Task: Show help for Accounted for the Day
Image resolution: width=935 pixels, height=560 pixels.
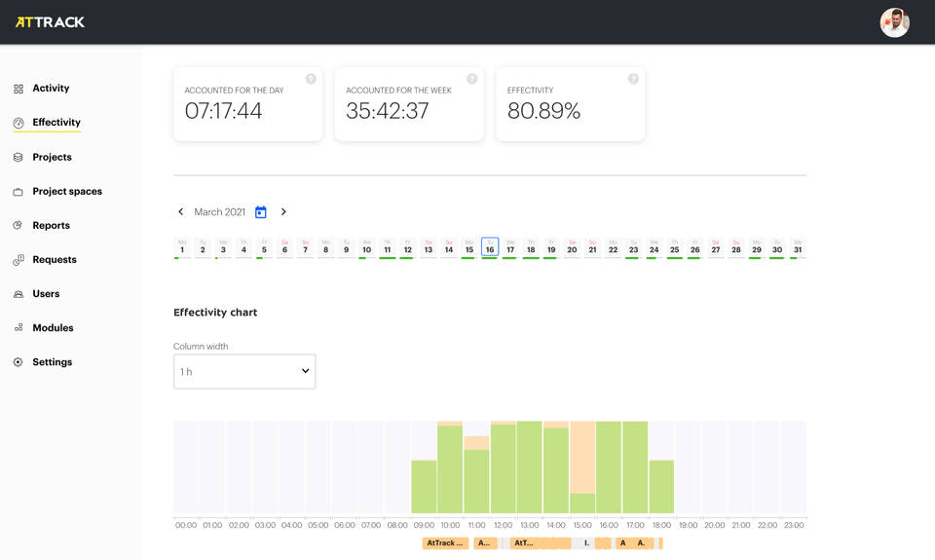Action: click(x=311, y=79)
